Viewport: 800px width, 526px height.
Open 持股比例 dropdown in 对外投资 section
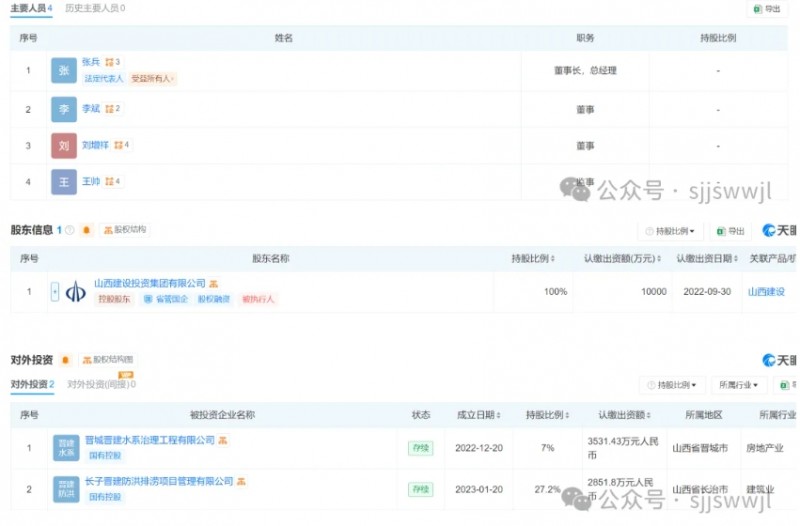point(672,385)
